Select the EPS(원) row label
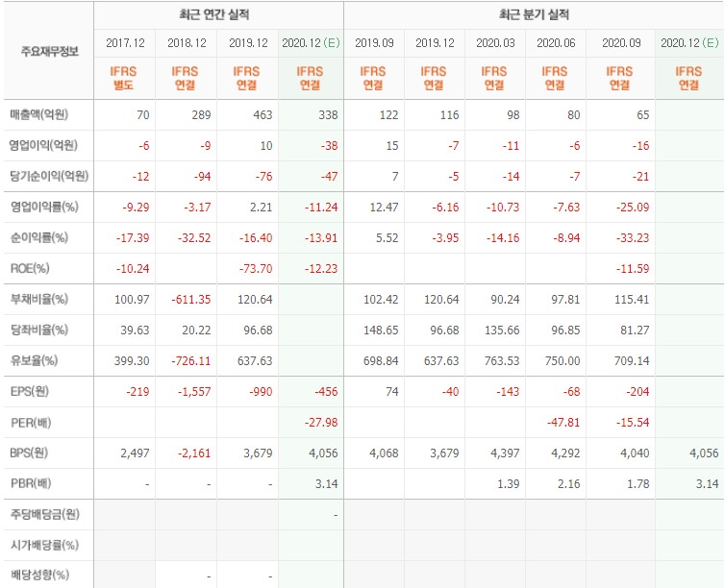The width and height of the screenshot is (725, 588). pos(30,392)
